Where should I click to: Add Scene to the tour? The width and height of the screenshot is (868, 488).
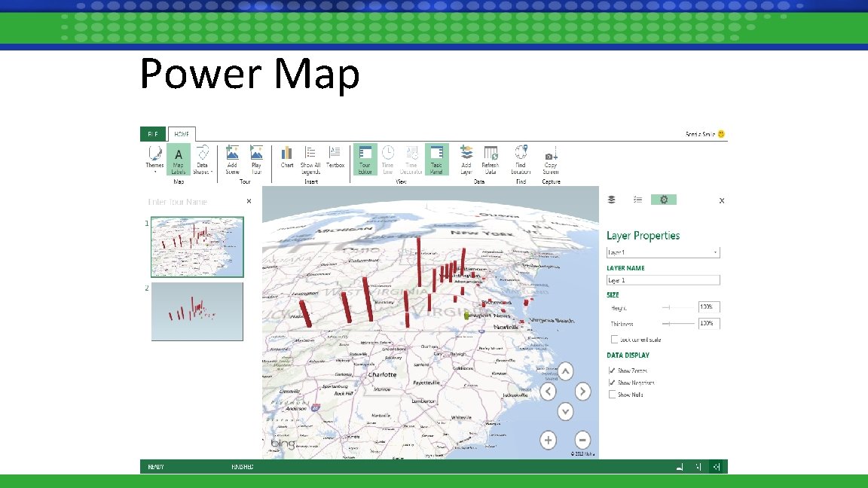pyautogui.click(x=233, y=160)
